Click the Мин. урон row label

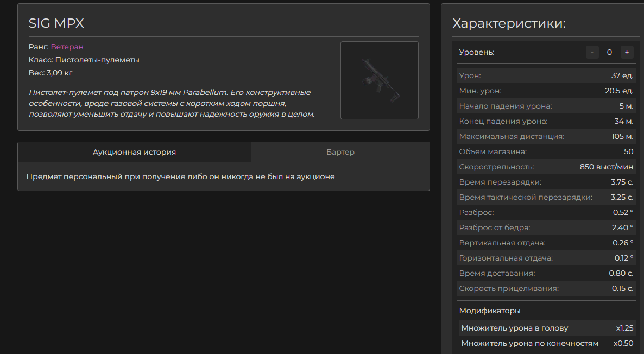click(480, 91)
